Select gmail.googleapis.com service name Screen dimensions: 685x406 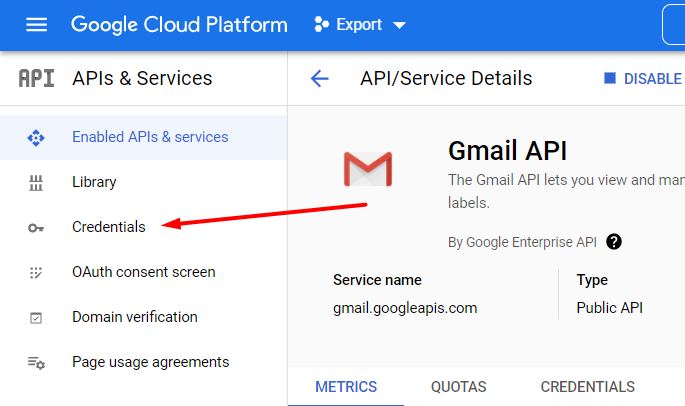pos(405,308)
